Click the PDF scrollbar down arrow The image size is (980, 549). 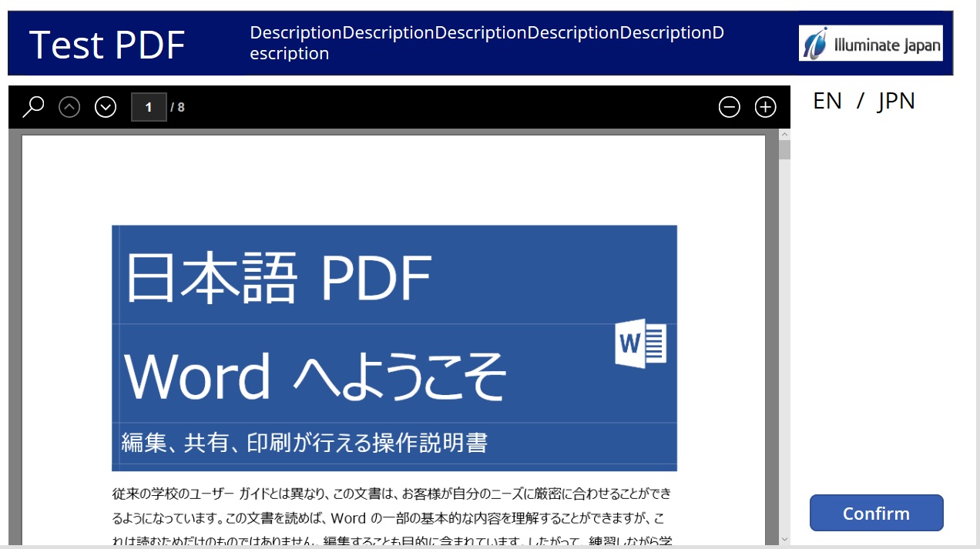click(x=784, y=539)
